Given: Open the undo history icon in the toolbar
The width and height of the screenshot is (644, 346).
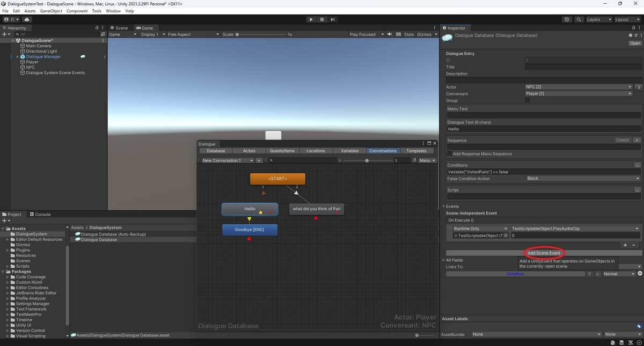Looking at the screenshot, I should point(567,19).
